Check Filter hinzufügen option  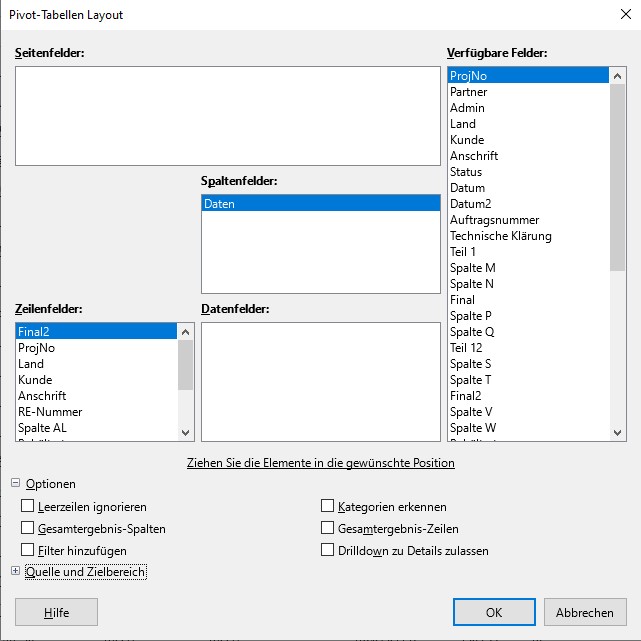[x=27, y=550]
